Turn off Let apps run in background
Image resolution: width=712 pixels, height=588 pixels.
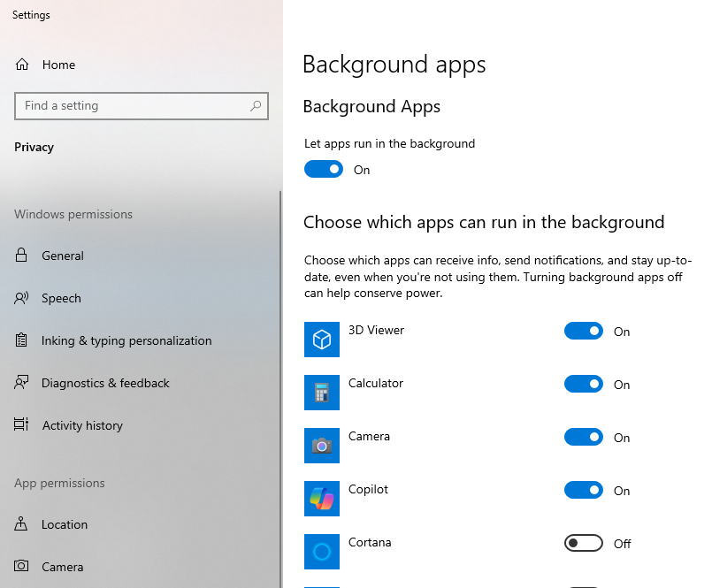click(324, 169)
